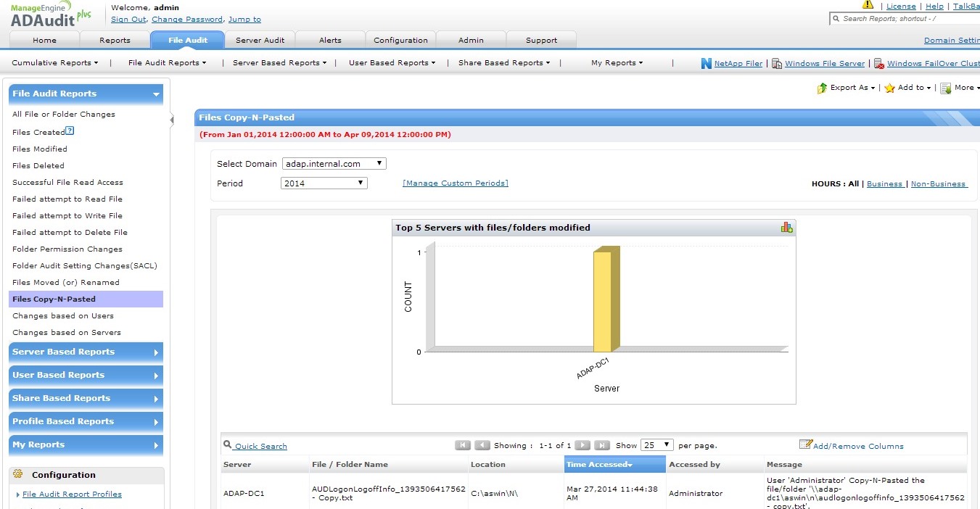The image size is (980, 509).
Task: Open the per page count dropdown
Action: click(x=657, y=445)
